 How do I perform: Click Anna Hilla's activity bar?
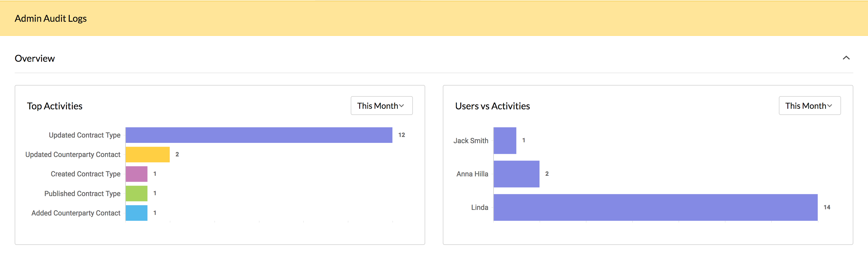pyautogui.click(x=516, y=174)
